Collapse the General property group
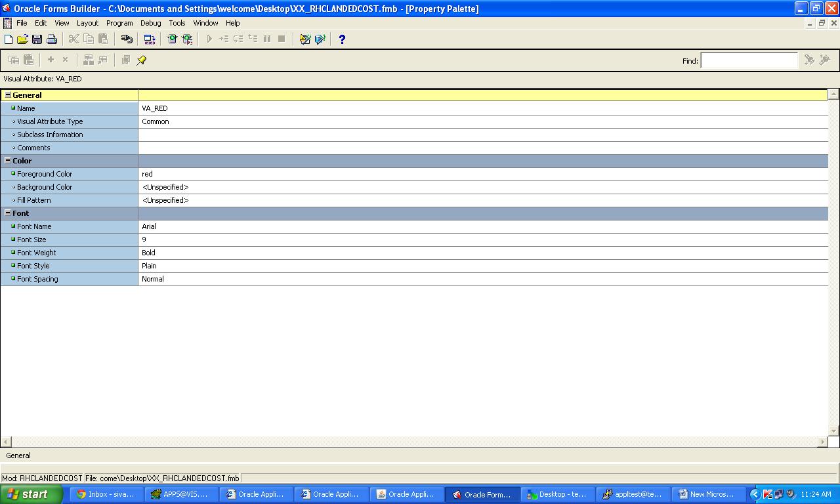 tap(8, 95)
